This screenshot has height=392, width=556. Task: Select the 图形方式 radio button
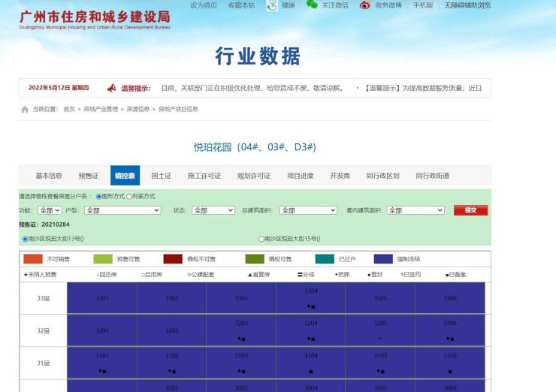[x=98, y=197]
